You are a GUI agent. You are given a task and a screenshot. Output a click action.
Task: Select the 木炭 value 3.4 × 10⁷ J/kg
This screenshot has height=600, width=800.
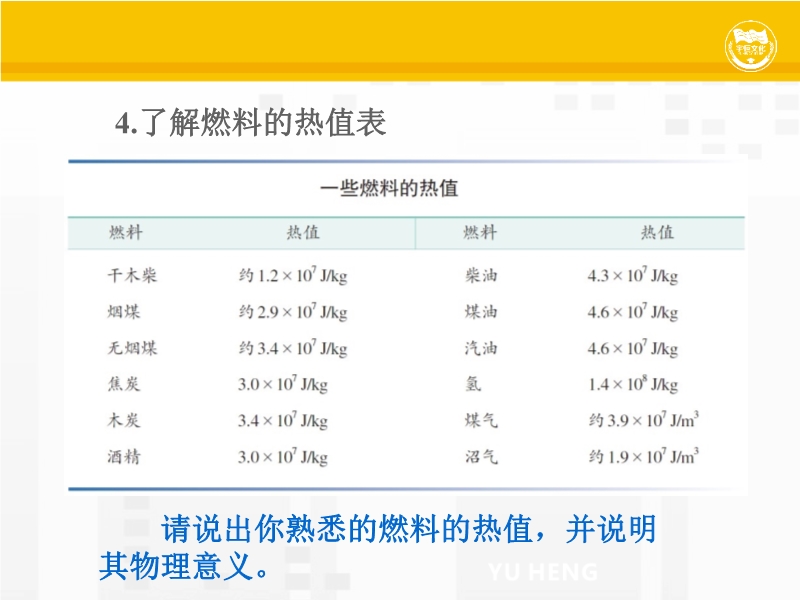click(282, 421)
